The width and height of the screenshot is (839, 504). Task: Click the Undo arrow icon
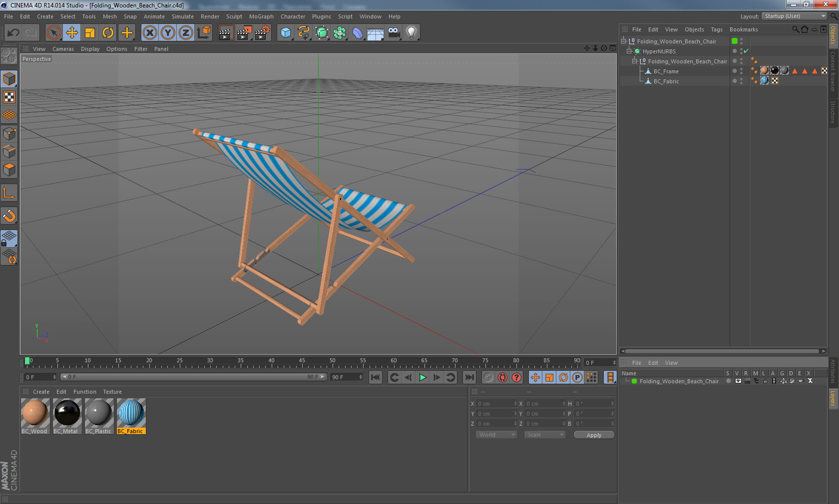[x=13, y=33]
